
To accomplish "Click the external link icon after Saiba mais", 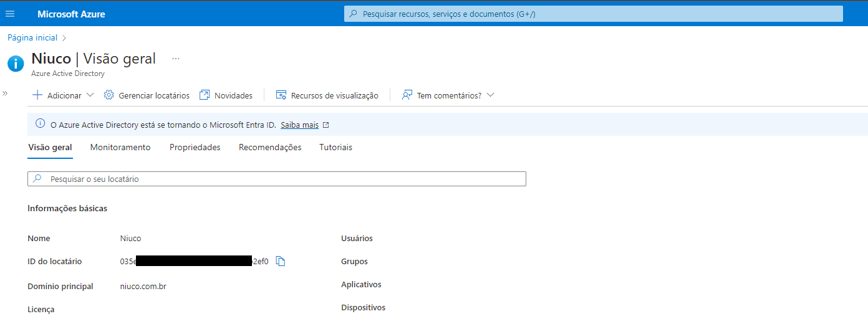I will (x=325, y=125).
